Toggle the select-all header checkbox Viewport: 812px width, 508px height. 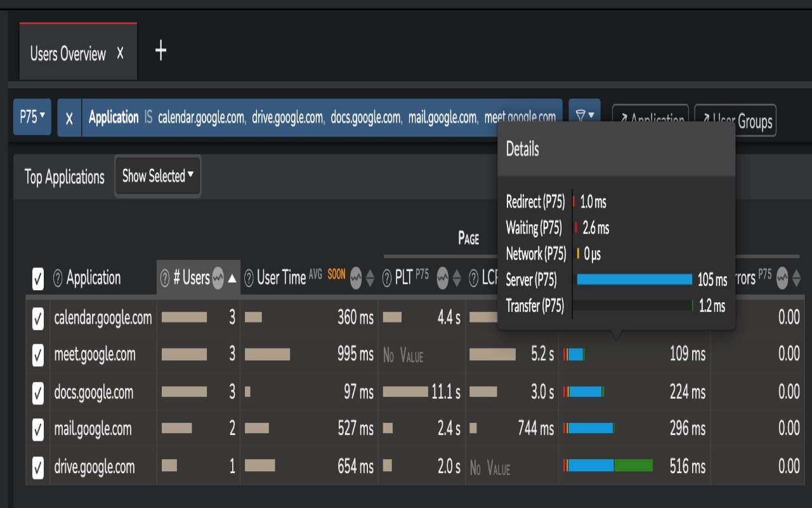38,278
